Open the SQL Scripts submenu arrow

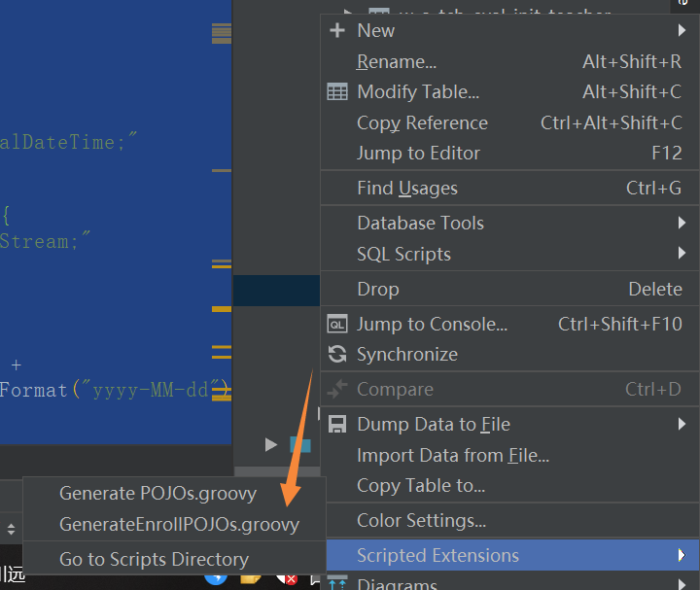682,254
